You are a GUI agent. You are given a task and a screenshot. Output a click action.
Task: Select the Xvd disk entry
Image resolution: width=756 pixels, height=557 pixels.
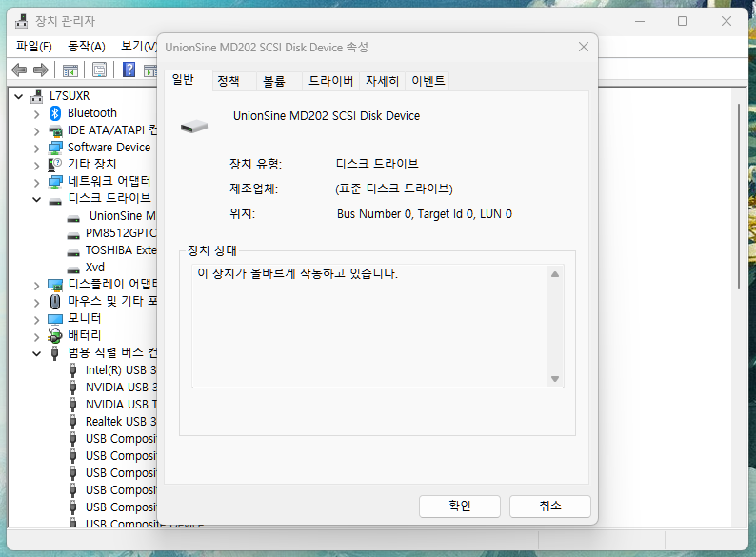[95, 268]
